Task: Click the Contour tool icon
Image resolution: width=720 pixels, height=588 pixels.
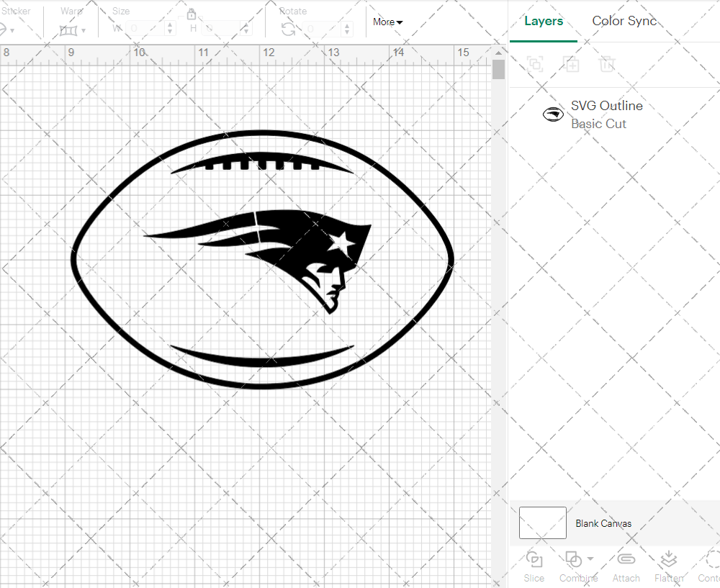Action: [x=713, y=559]
